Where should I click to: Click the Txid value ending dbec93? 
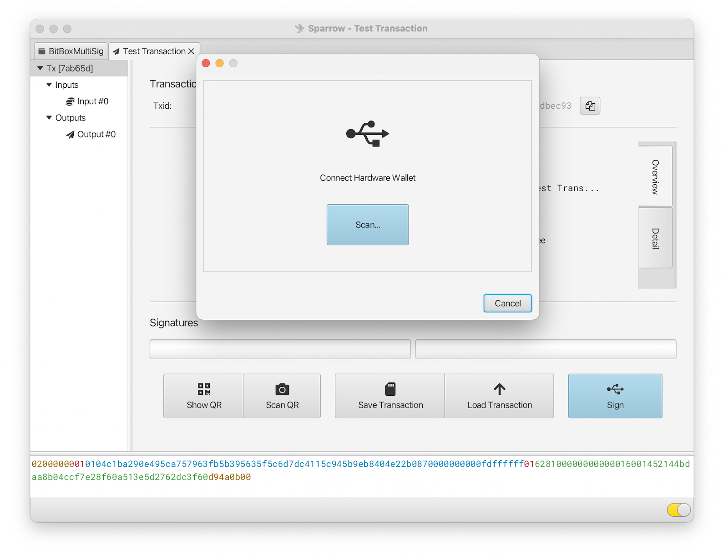pos(555,106)
